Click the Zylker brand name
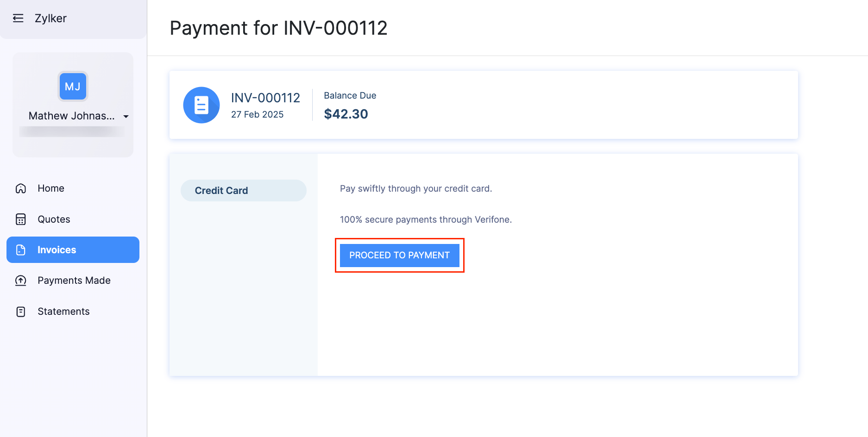 click(x=50, y=18)
